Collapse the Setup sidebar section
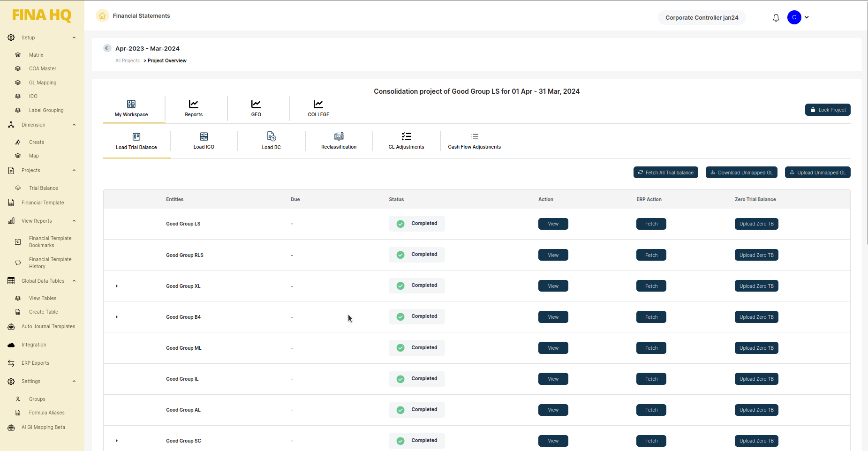 coord(74,38)
